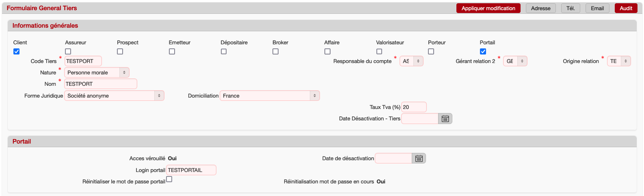Open the Adresse section

(x=540, y=8)
